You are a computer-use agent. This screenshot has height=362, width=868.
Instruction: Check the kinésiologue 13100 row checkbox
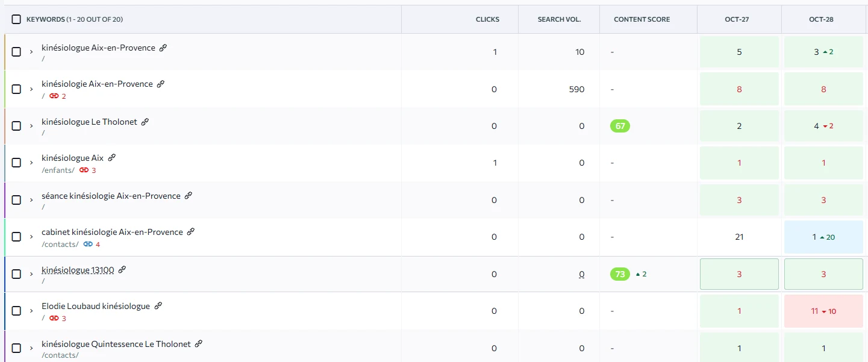(x=16, y=274)
